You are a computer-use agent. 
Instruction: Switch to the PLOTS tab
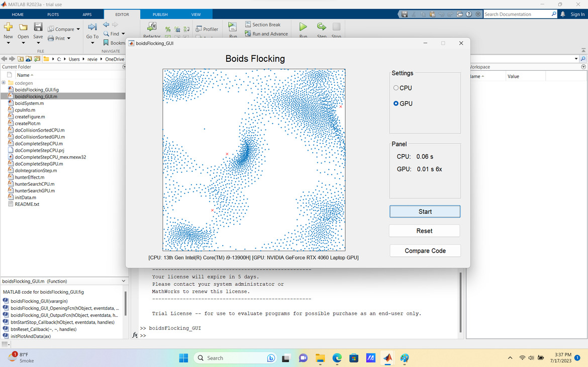click(x=53, y=14)
